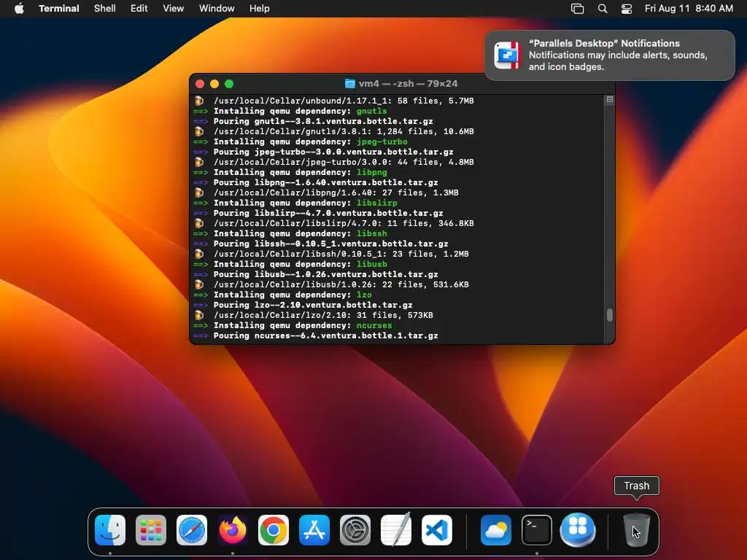
Task: Click the '/usr/local/Cellar/unbound/1.17.1_1' line
Action: (344, 101)
